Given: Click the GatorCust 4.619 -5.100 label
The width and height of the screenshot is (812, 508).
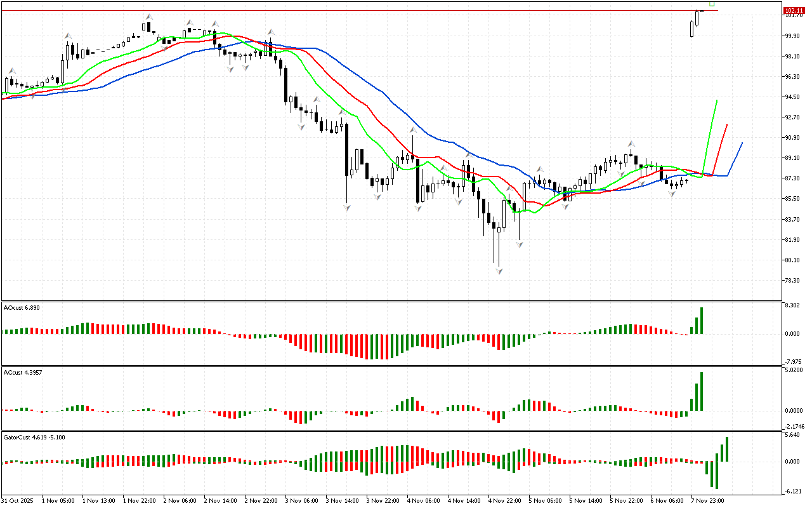Looking at the screenshot, I should point(34,438).
